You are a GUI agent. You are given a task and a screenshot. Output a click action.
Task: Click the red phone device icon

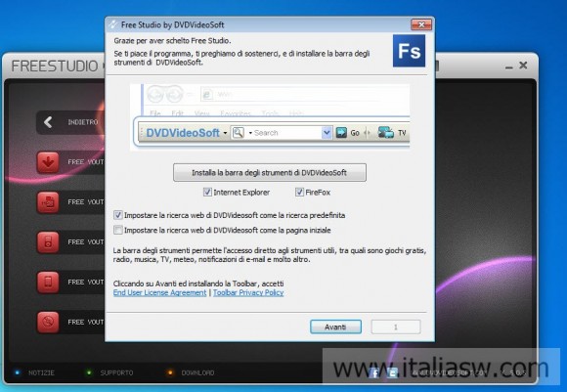pyautogui.click(x=48, y=283)
